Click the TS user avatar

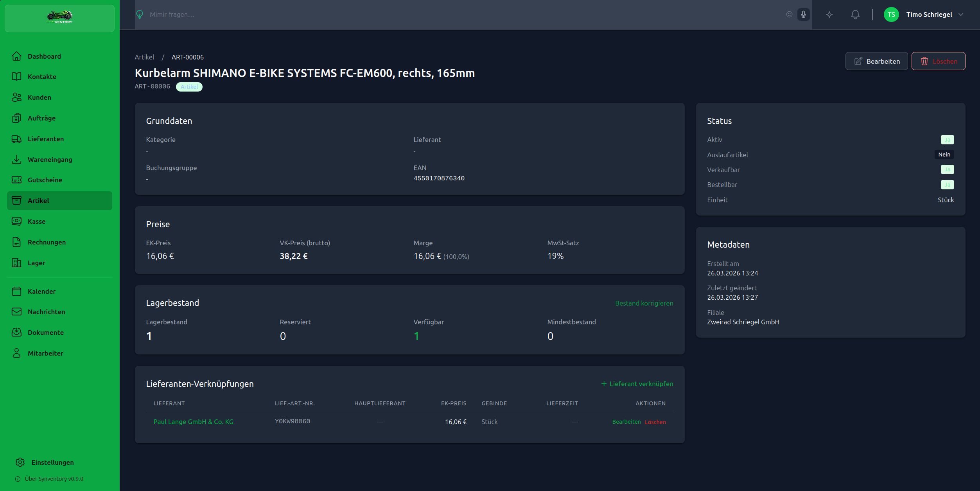coord(891,14)
